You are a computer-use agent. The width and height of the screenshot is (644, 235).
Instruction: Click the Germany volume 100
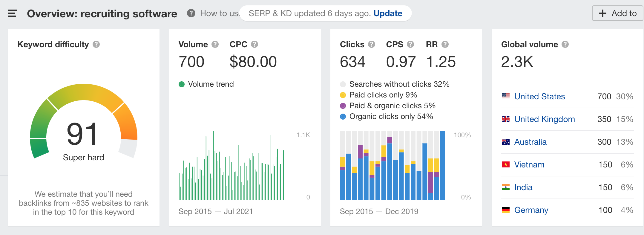click(605, 210)
